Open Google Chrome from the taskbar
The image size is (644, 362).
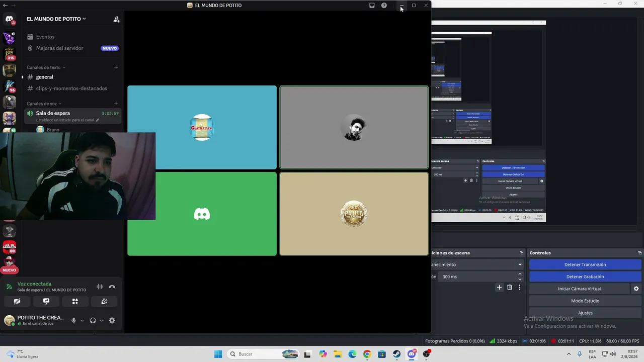367,354
